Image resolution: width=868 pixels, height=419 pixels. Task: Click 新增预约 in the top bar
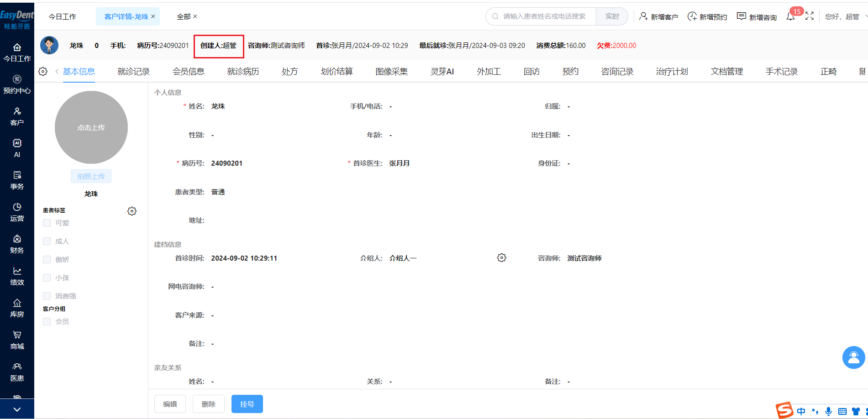pyautogui.click(x=707, y=16)
